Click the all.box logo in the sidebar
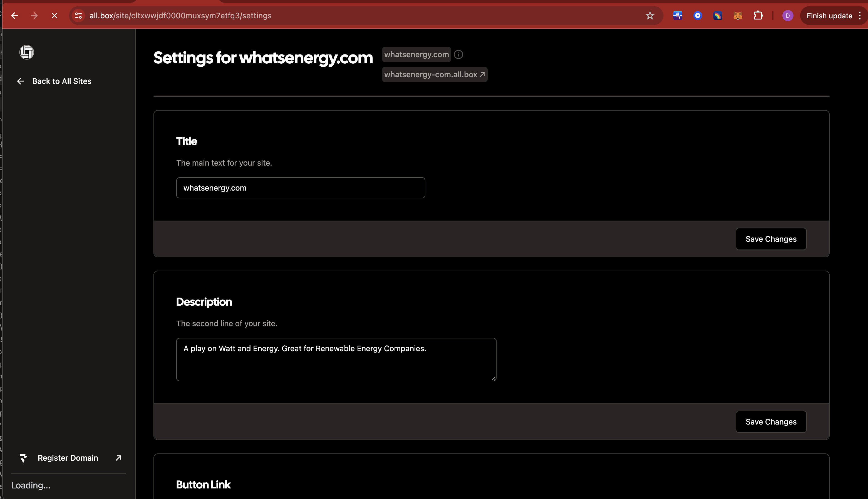Image resolution: width=868 pixels, height=499 pixels. (x=27, y=52)
